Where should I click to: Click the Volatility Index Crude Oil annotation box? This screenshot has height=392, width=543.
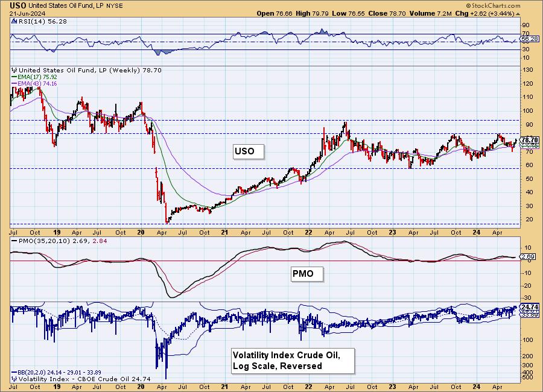click(x=293, y=361)
